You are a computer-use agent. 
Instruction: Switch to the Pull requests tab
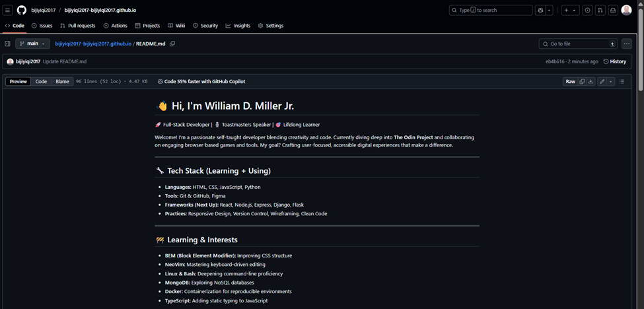[78, 26]
